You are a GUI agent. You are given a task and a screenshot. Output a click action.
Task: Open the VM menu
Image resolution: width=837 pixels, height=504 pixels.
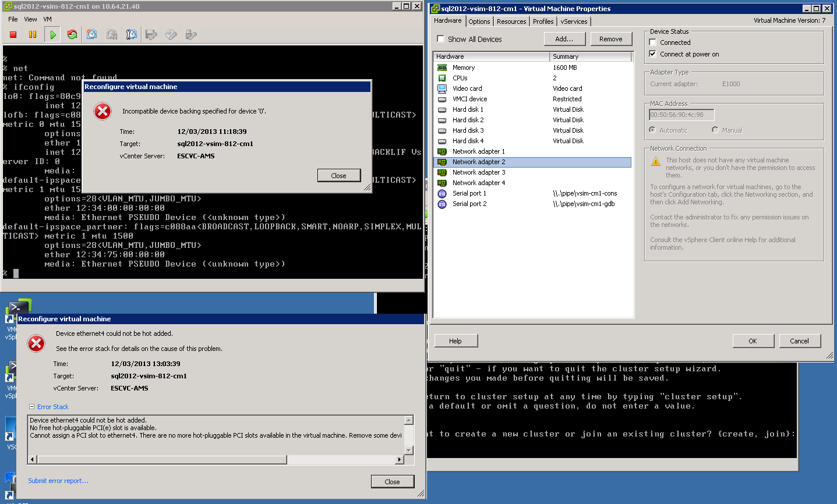[x=48, y=19]
